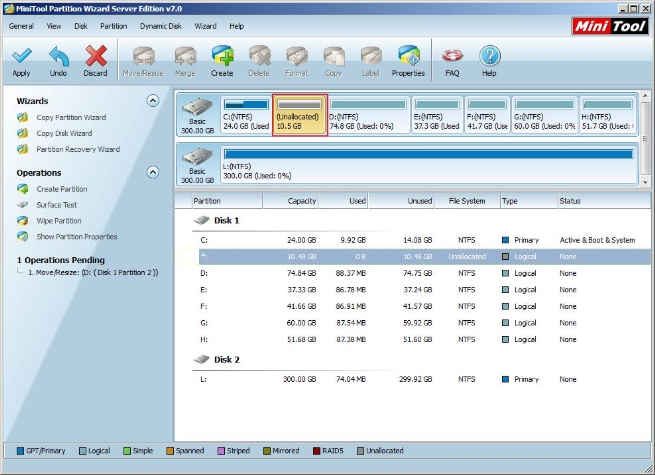Sort by Type column header
Screen dimensions: 655x475
pyautogui.click(x=529, y=201)
